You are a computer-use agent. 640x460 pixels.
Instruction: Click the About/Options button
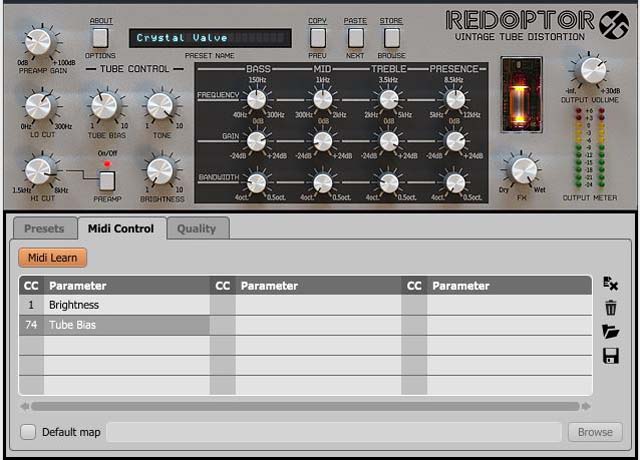[x=101, y=38]
